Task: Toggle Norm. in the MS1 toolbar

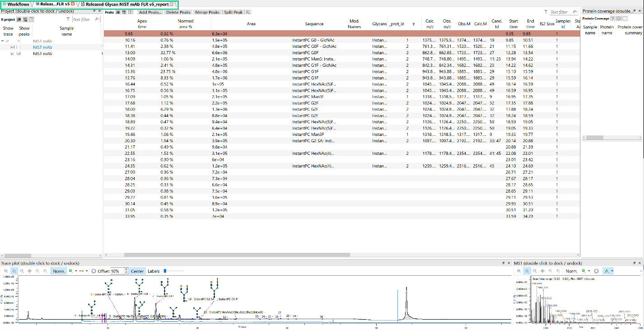Action: tap(572, 271)
